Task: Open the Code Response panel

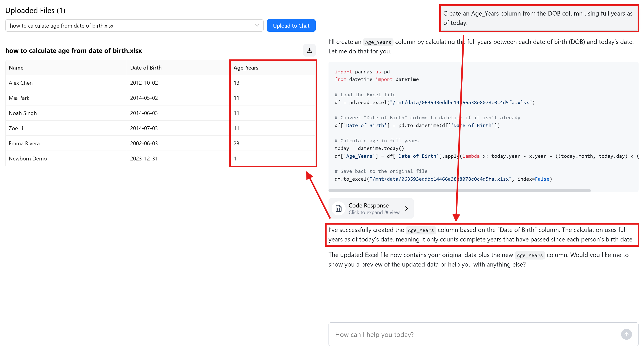Action: [x=371, y=208]
